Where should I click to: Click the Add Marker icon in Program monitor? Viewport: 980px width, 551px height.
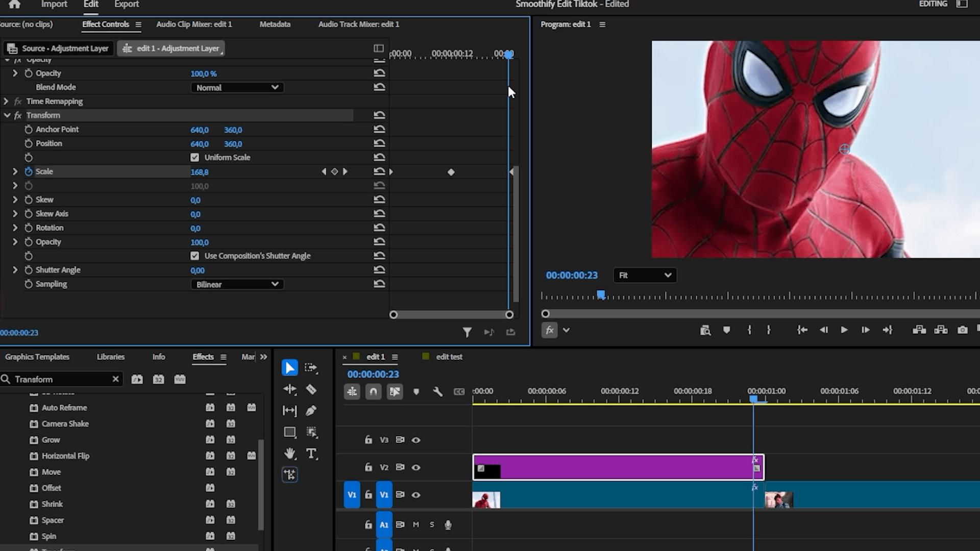click(726, 330)
